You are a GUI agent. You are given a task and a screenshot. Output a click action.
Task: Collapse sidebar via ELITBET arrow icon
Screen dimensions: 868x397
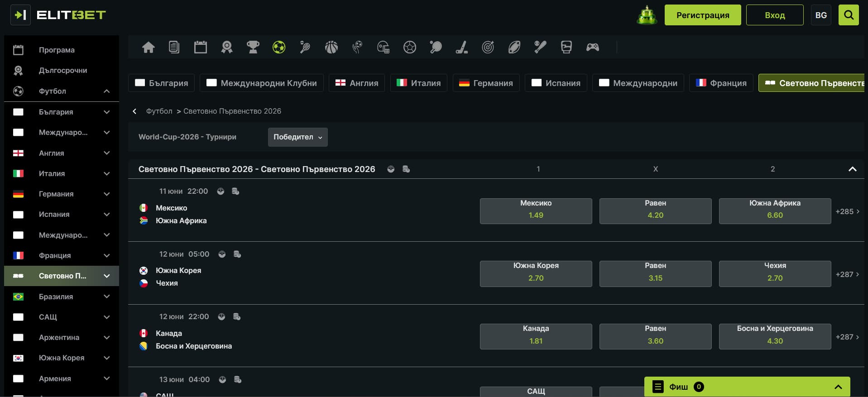click(20, 15)
